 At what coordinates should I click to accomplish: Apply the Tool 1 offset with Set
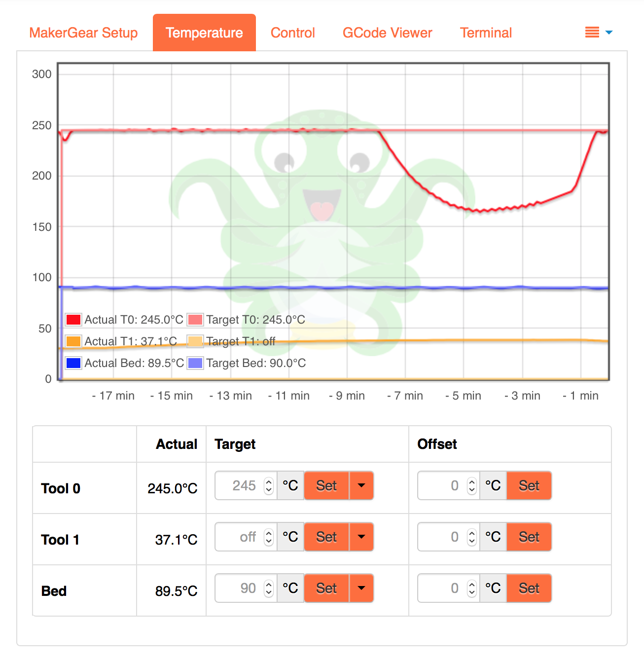(529, 537)
